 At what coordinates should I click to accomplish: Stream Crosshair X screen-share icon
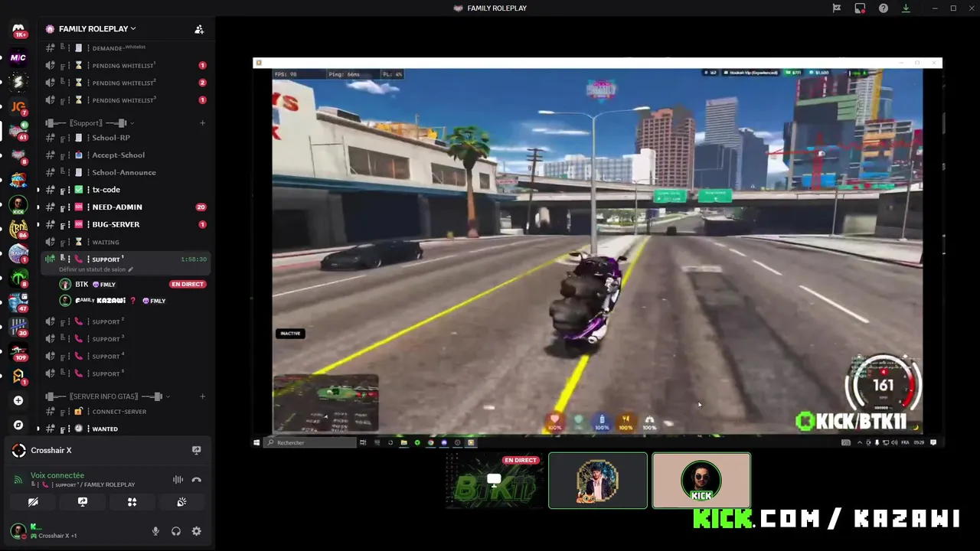pos(196,450)
